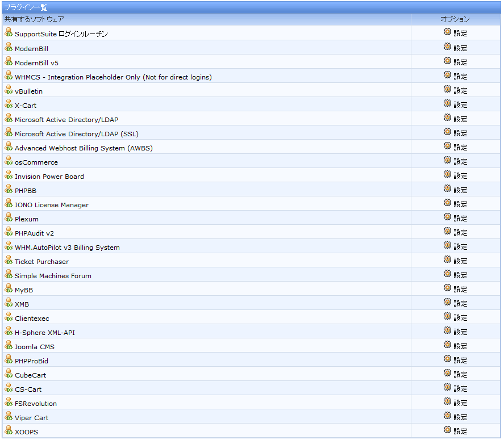Select the Invision Power Board name
This screenshot has height=440, width=504.
pyautogui.click(x=49, y=177)
